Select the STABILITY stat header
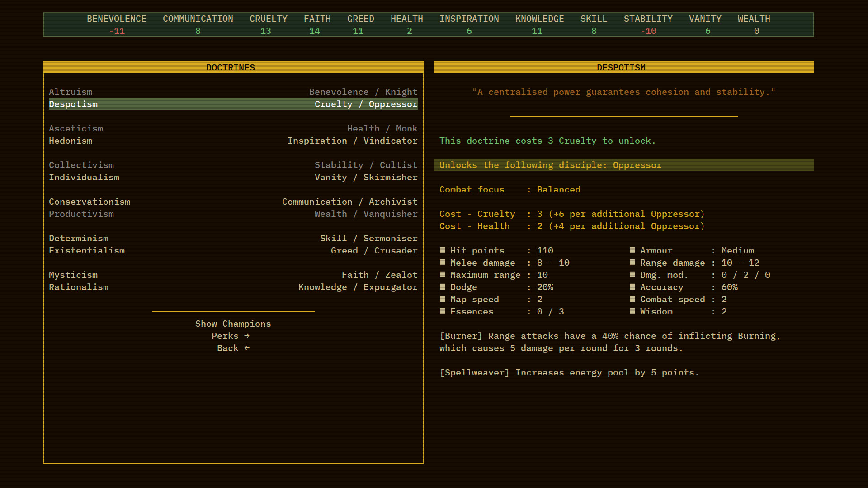This screenshot has height=488, width=868. pyautogui.click(x=648, y=19)
